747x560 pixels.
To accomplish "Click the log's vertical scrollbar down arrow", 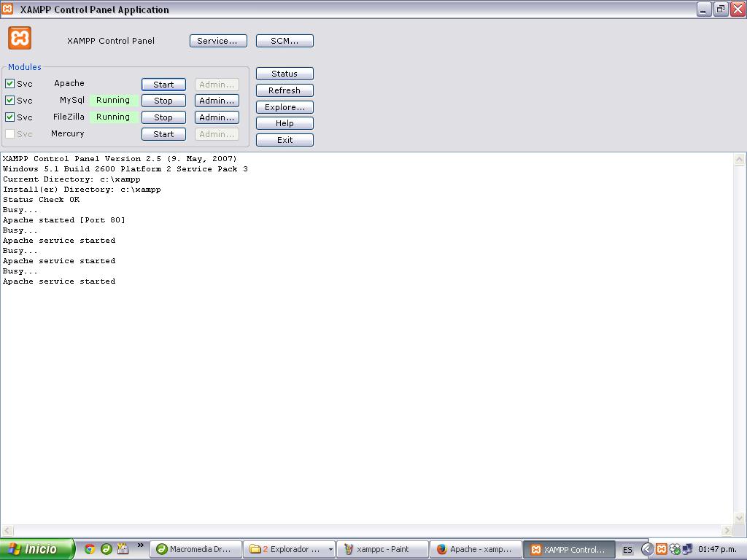I will 740,518.
